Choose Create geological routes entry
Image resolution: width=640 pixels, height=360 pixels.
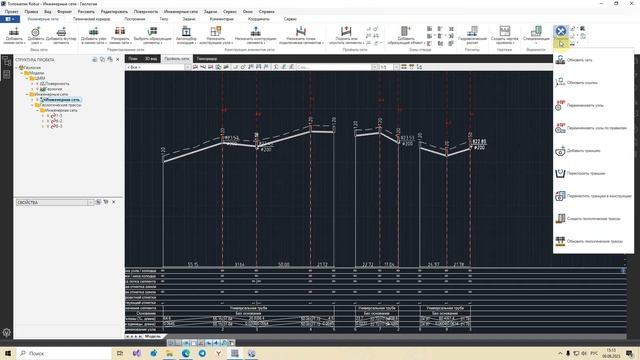pos(593,219)
